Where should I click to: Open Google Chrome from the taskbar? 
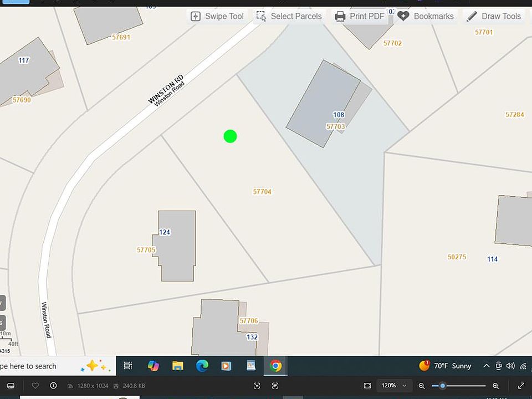275,366
